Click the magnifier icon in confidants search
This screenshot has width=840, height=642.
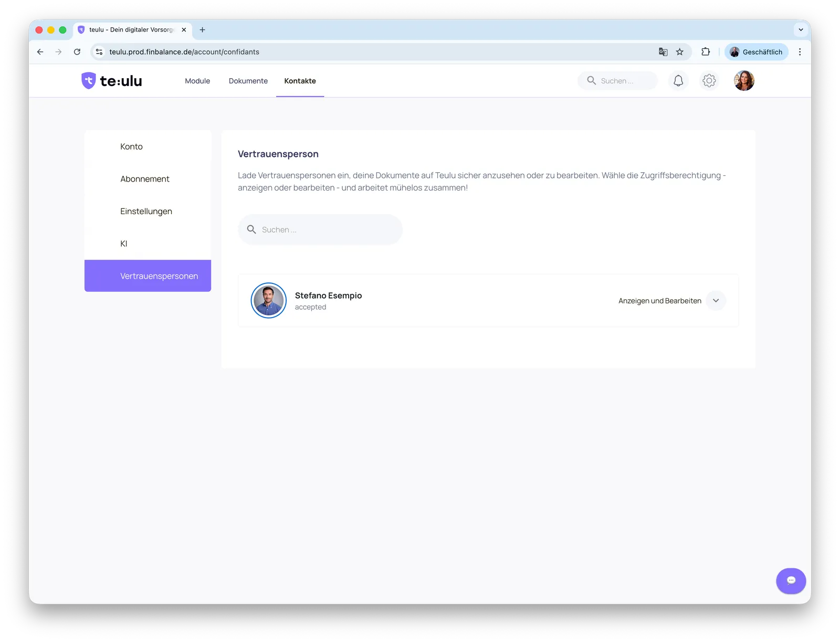click(251, 229)
